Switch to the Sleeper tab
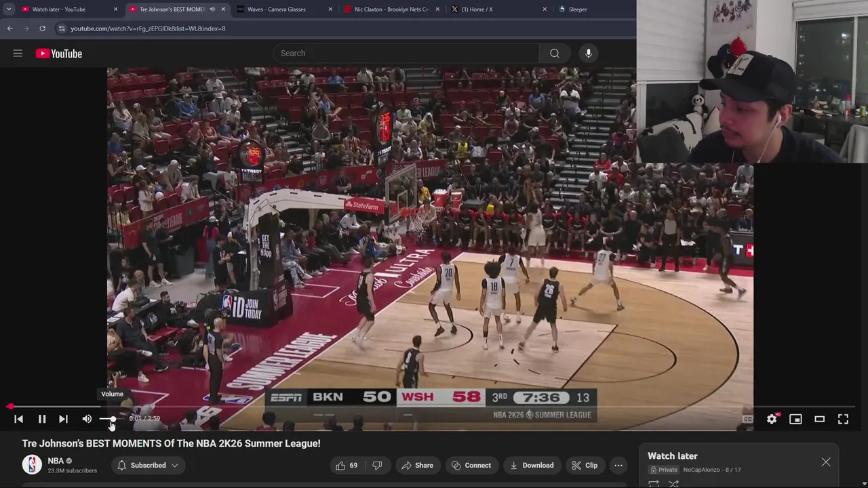Screen dimensions: 868x488 [578, 9]
